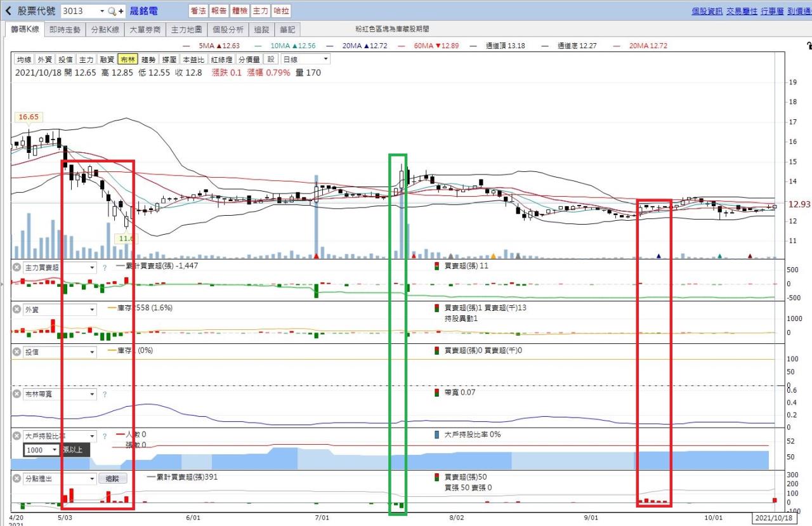This screenshot has height=526, width=812.
Task: Click the stock code input showing 3013
Action: click(79, 11)
